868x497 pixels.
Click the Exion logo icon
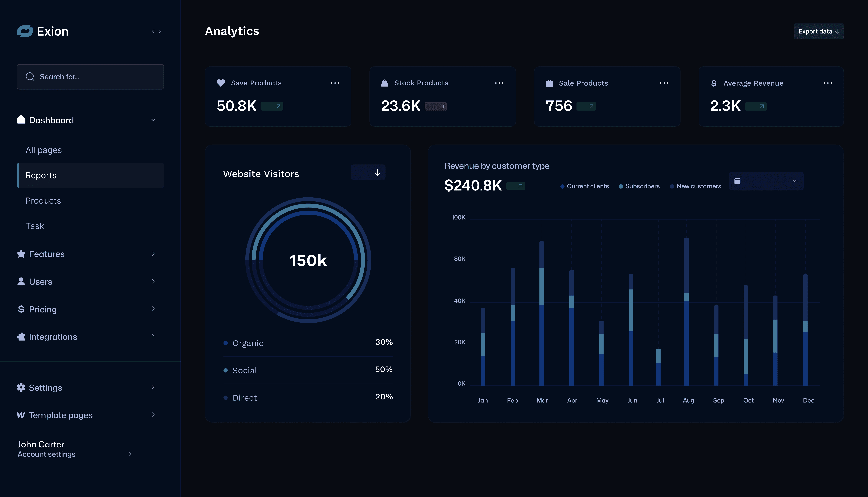click(x=25, y=31)
